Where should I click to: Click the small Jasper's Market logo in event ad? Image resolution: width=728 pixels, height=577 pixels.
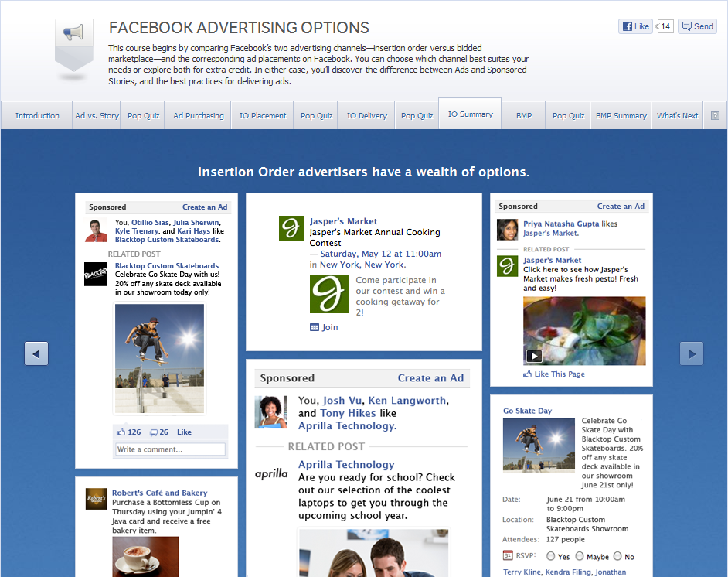[x=291, y=228]
